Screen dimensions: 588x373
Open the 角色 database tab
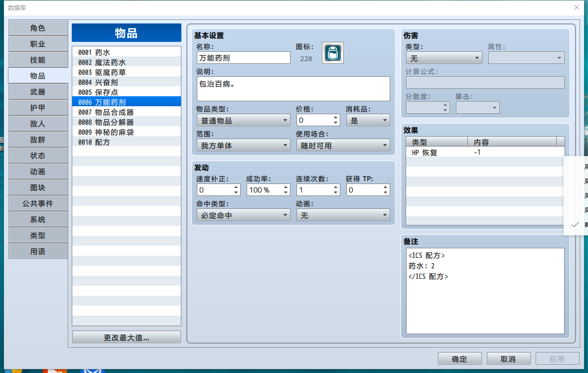[x=38, y=28]
